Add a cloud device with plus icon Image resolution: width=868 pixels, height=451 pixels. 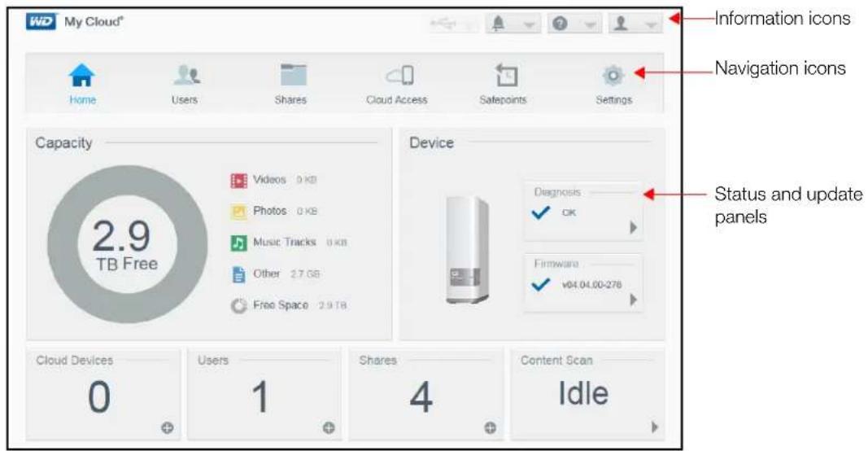tap(168, 427)
